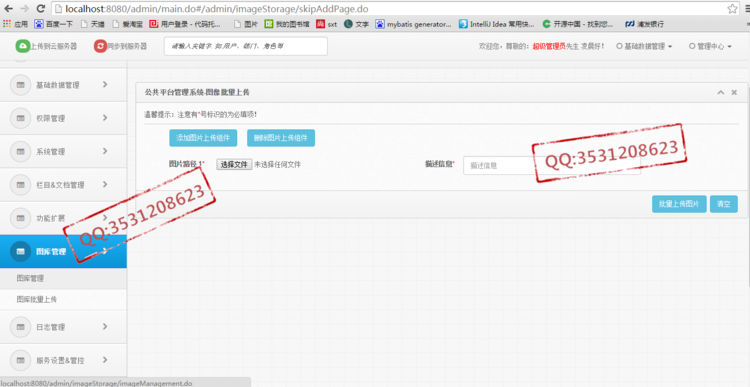Open the 图片 bookmark

coord(246,23)
